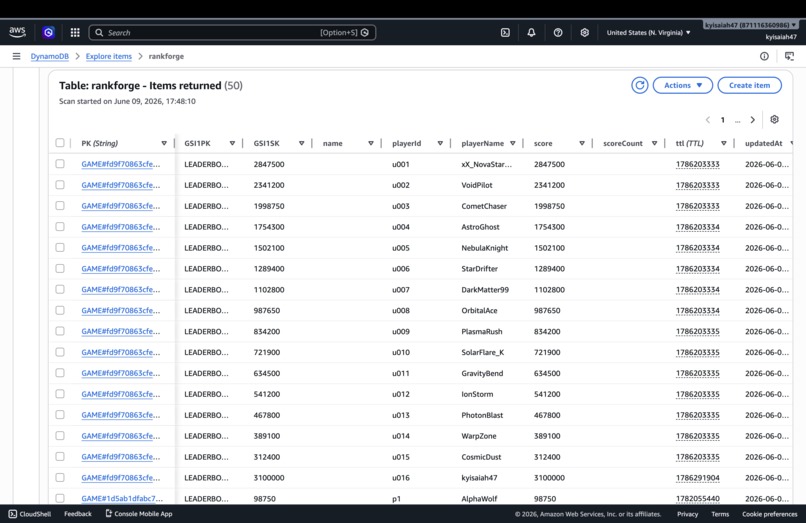Open CloudShell icon in top navigation bar
Image resolution: width=806 pixels, height=523 pixels.
point(505,32)
